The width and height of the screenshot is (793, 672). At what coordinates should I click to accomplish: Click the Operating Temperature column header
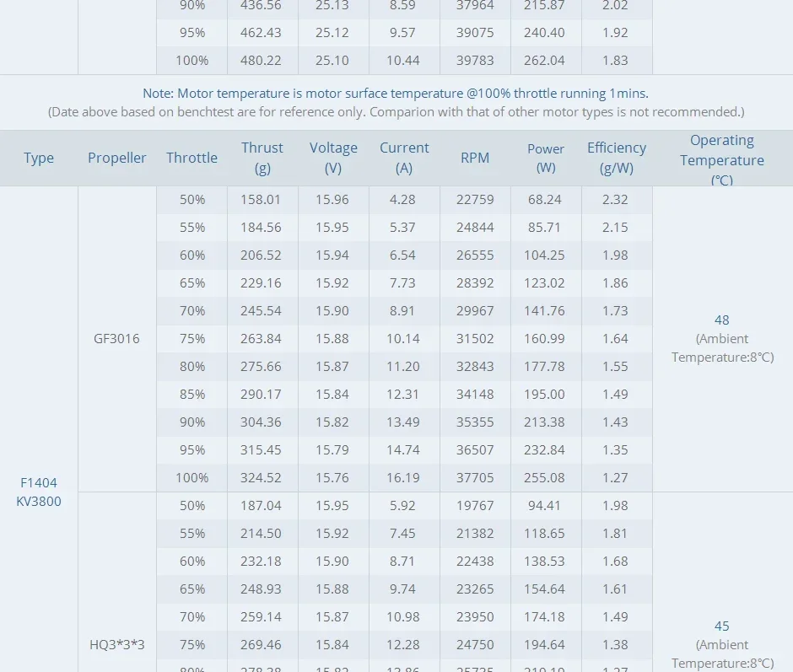pos(722,159)
